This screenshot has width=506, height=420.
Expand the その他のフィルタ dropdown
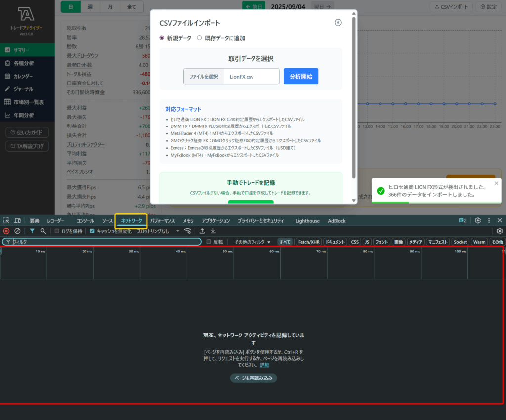coord(253,242)
